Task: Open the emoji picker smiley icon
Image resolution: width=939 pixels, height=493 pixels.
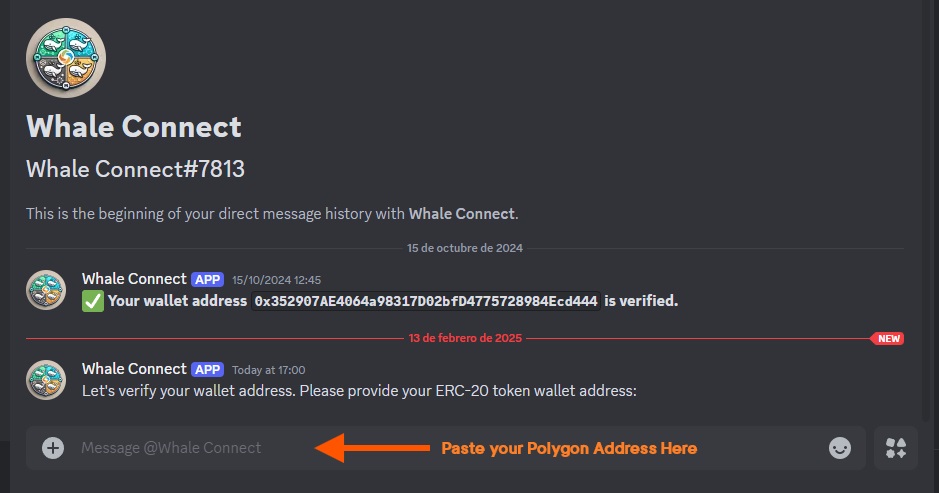Action: coord(840,448)
